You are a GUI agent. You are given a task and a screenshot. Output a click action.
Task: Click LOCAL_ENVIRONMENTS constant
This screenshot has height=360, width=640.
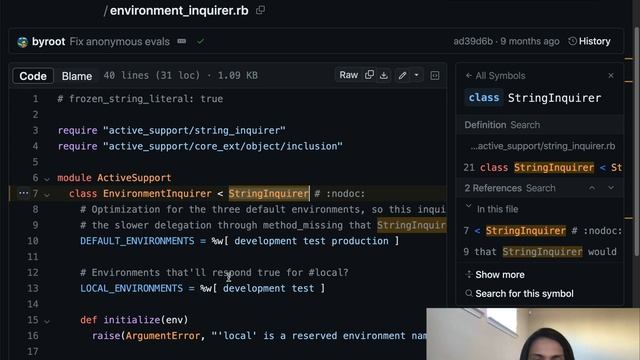131,288
